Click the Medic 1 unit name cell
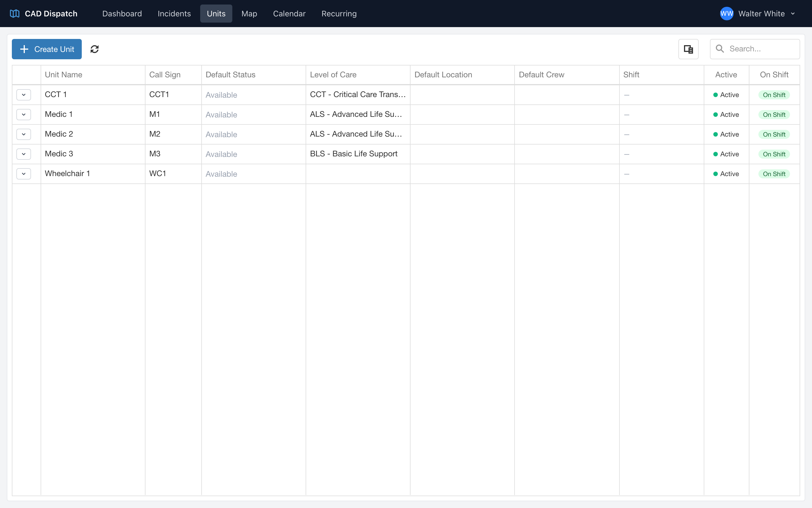This screenshot has height=508, width=812. point(93,115)
